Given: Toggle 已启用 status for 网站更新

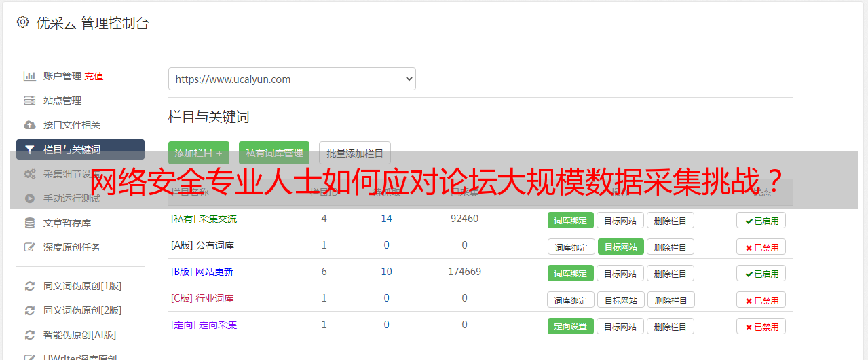Looking at the screenshot, I should click(x=761, y=273).
